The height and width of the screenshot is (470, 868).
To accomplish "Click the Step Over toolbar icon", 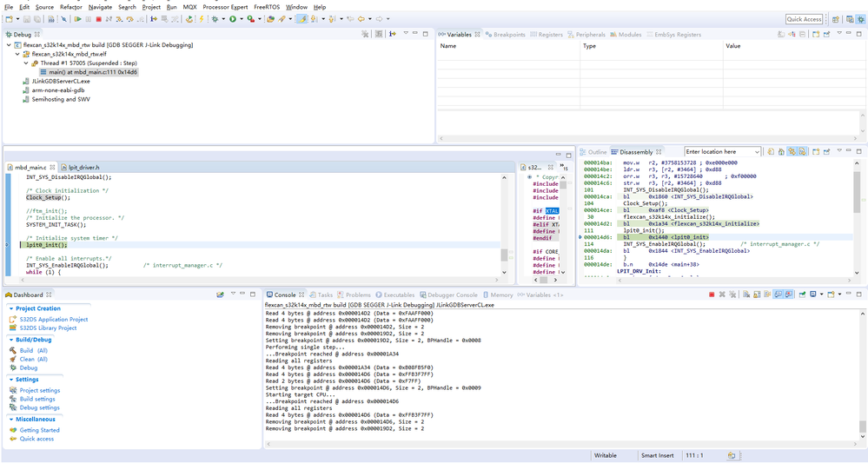I will (129, 19).
